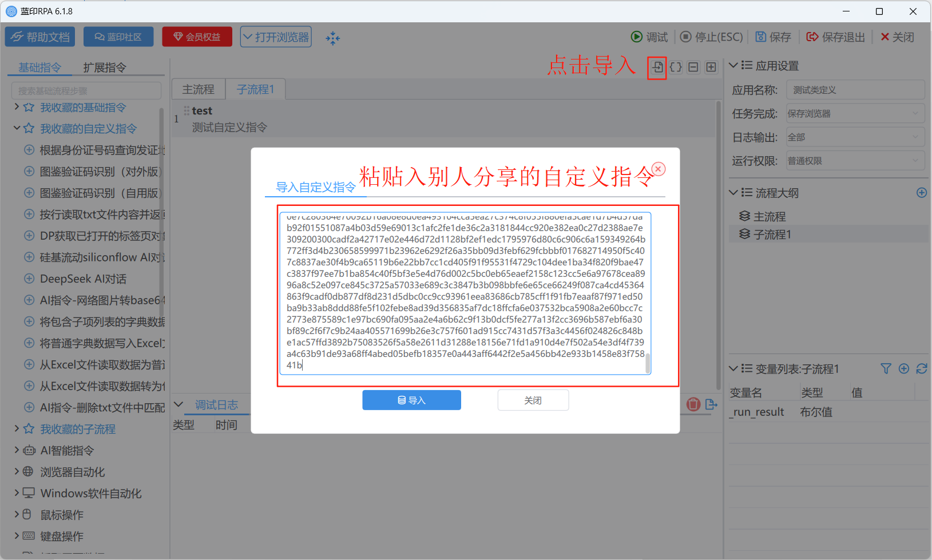Switch to 基础指令 tab
932x560 pixels.
[39, 67]
